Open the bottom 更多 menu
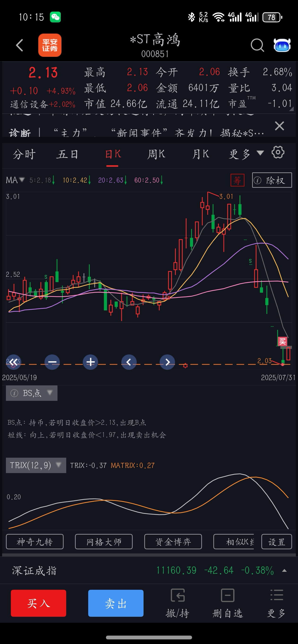This screenshot has width=298, height=644. click(276, 603)
